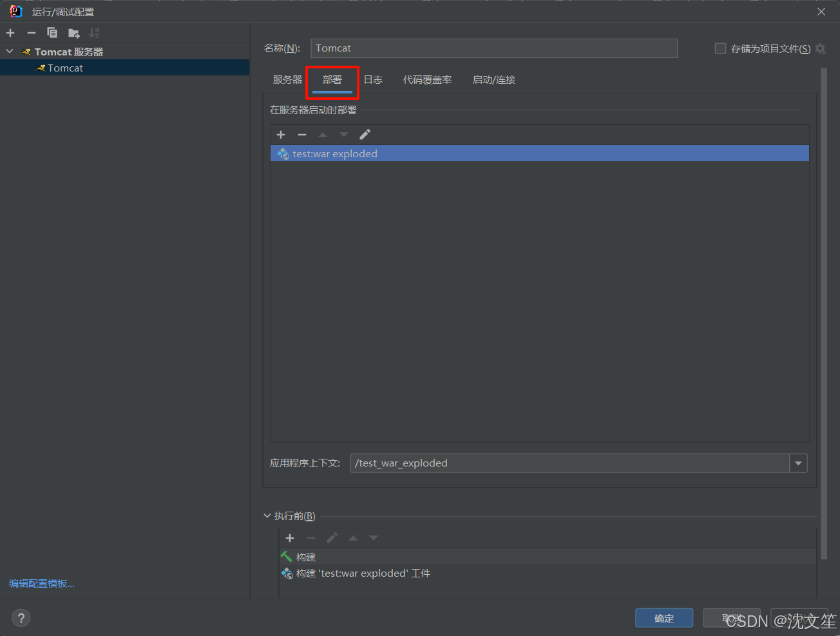This screenshot has height=636, width=840.
Task: Collapse the Tomcat 服务器 tree node
Action: (10, 52)
